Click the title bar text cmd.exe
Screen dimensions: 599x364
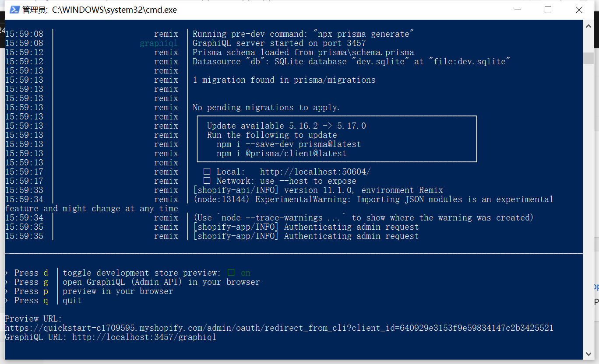tap(114, 10)
